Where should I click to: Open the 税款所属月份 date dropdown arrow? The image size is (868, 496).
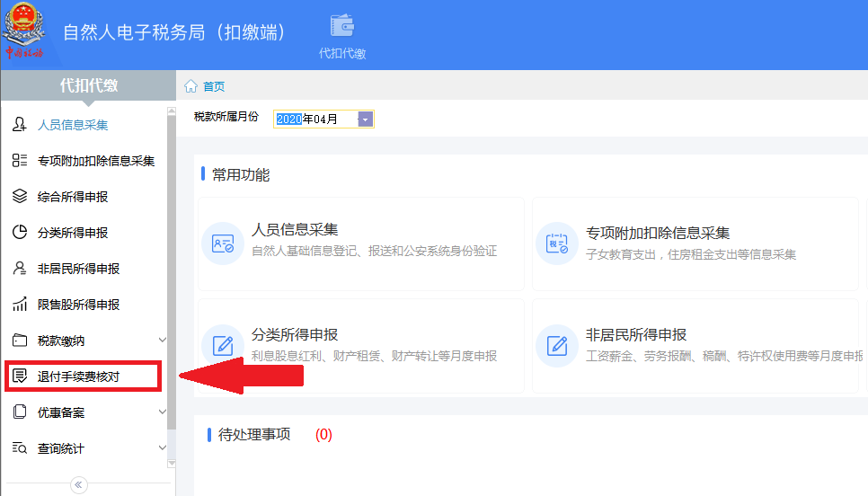[x=366, y=119]
